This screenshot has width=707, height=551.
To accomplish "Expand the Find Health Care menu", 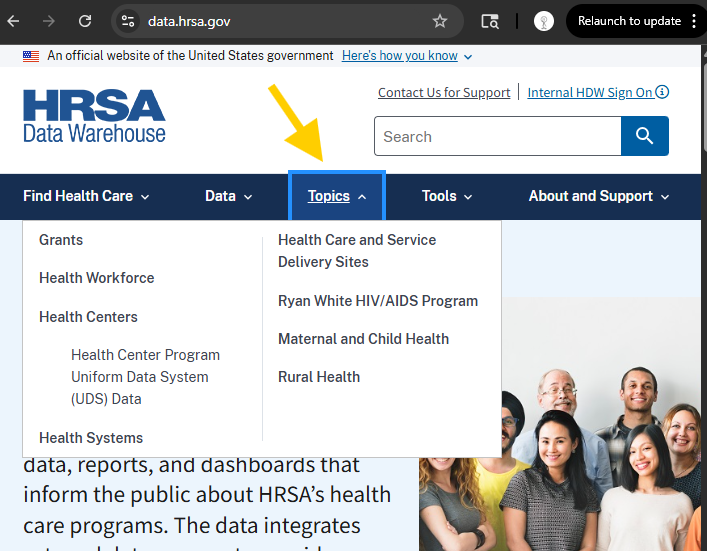I will [x=86, y=196].
